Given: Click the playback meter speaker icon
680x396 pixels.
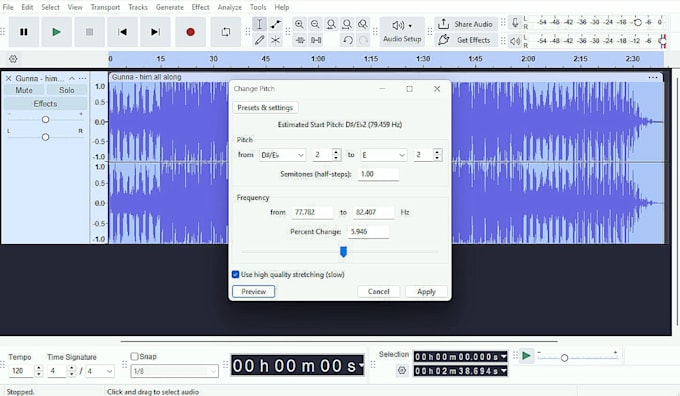Looking at the screenshot, I should (x=515, y=41).
